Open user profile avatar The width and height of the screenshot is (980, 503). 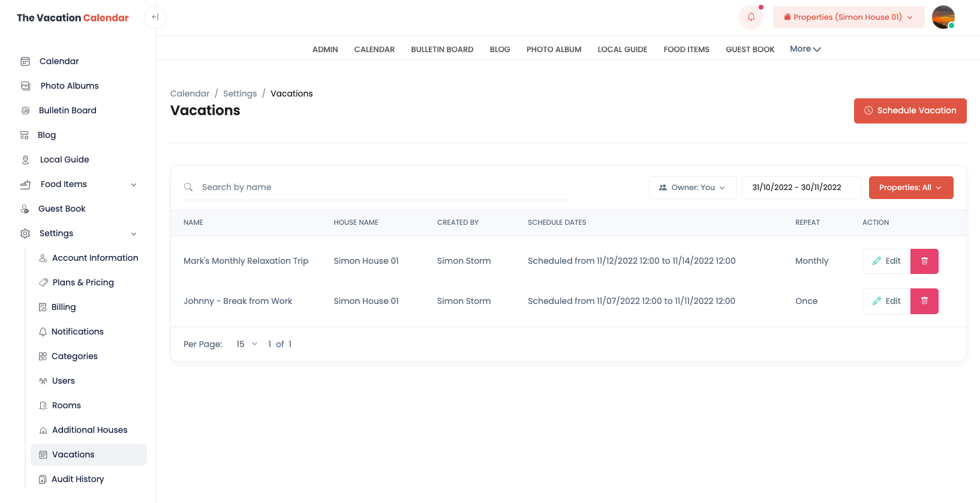pos(943,17)
